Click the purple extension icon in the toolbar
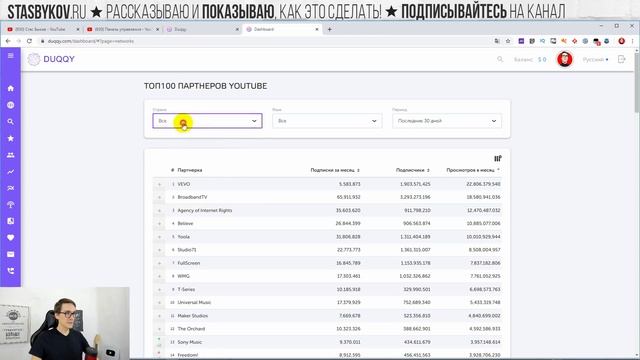This screenshot has width=640, height=360. (521, 41)
